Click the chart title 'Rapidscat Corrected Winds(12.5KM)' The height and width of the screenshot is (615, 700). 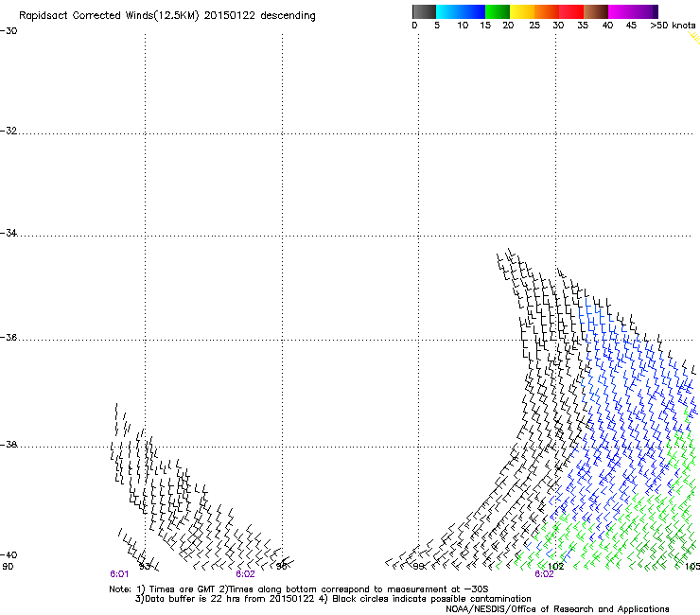click(x=109, y=16)
